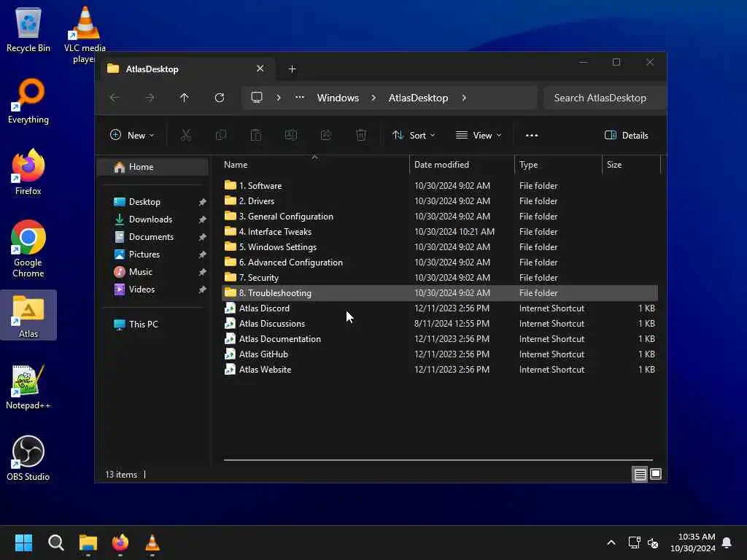This screenshot has height=560, width=747.
Task: Click the horizontal scrollbar in file list
Action: (438, 460)
